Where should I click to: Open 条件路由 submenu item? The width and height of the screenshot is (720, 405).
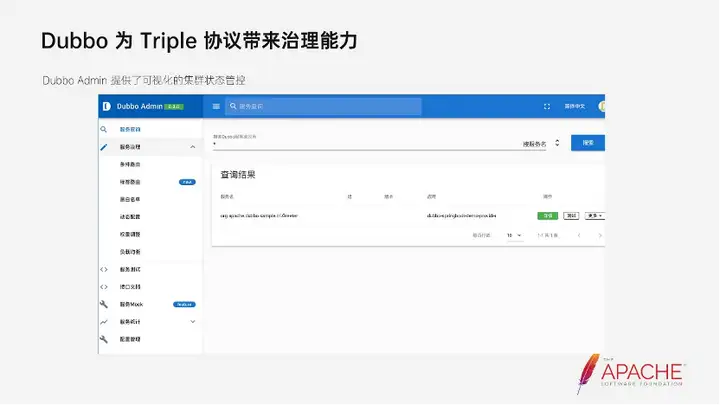[x=130, y=164]
